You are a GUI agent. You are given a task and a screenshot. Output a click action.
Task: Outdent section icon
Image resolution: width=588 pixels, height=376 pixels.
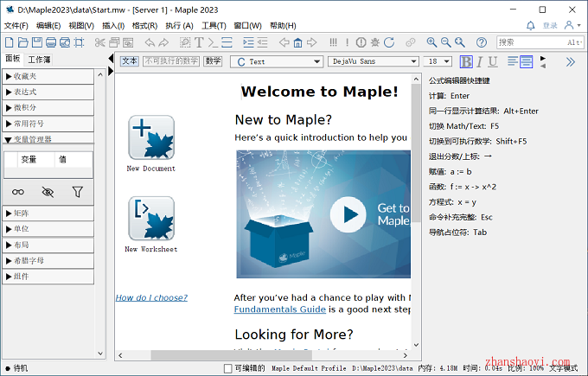(262, 42)
